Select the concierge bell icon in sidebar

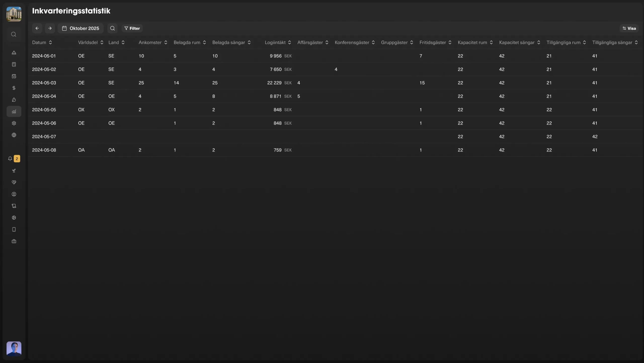coord(14,53)
